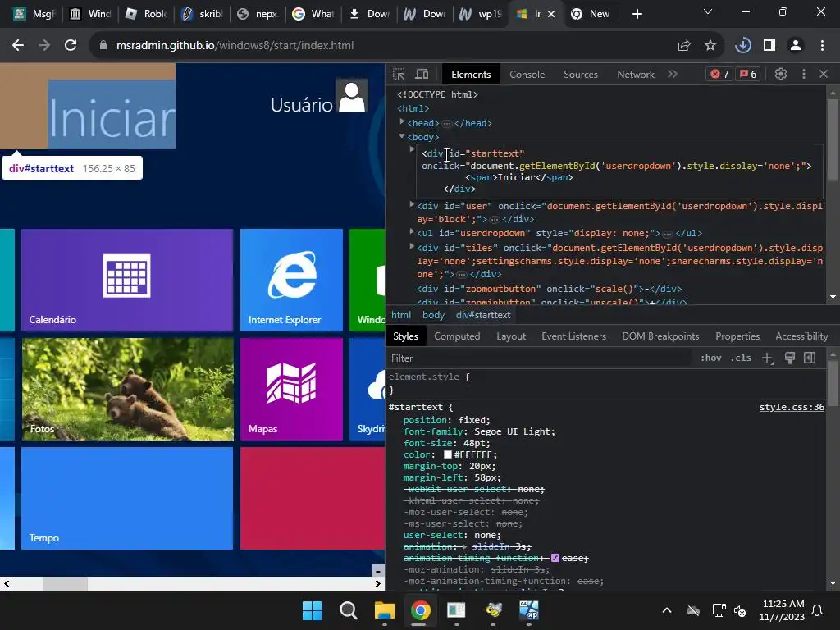Open DevTools settings gear
The image size is (840, 630).
[x=781, y=74]
